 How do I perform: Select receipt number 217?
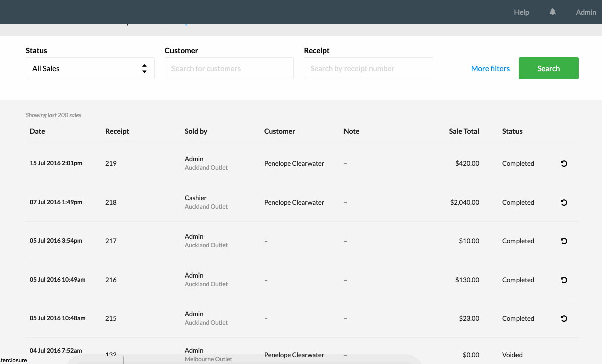(x=111, y=241)
